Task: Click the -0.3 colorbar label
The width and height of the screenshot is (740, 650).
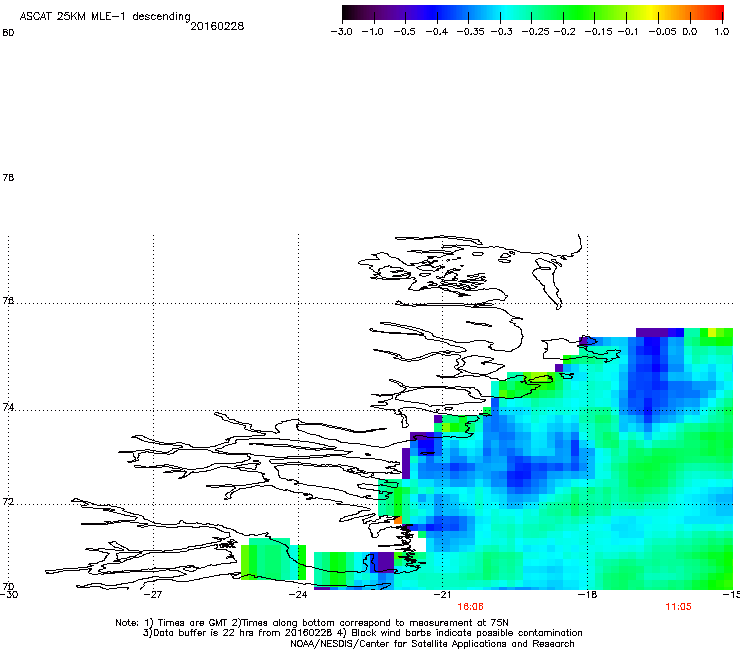Action: click(502, 32)
